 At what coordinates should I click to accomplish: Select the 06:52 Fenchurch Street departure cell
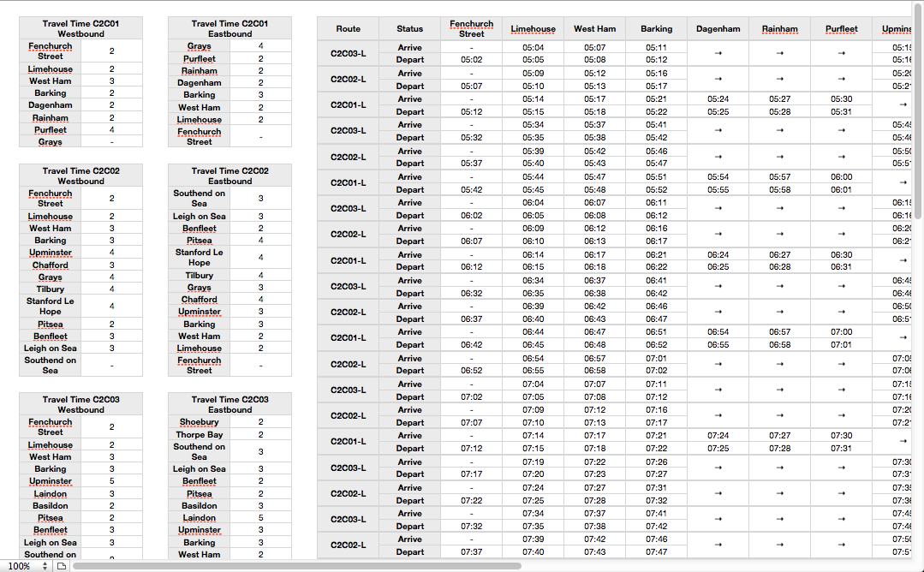(x=472, y=371)
